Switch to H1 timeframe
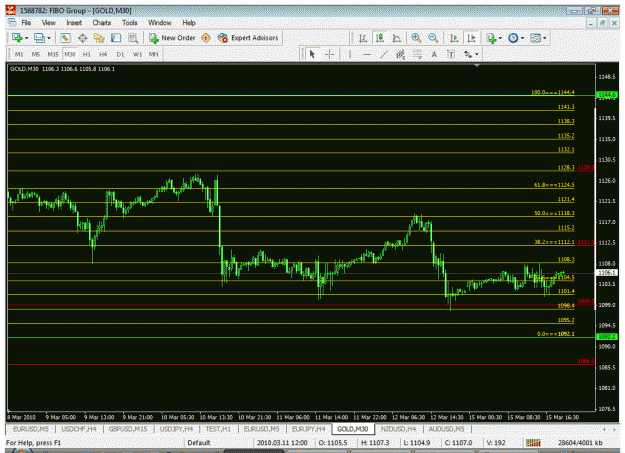Screen dimensions: 625x453 (x=86, y=54)
